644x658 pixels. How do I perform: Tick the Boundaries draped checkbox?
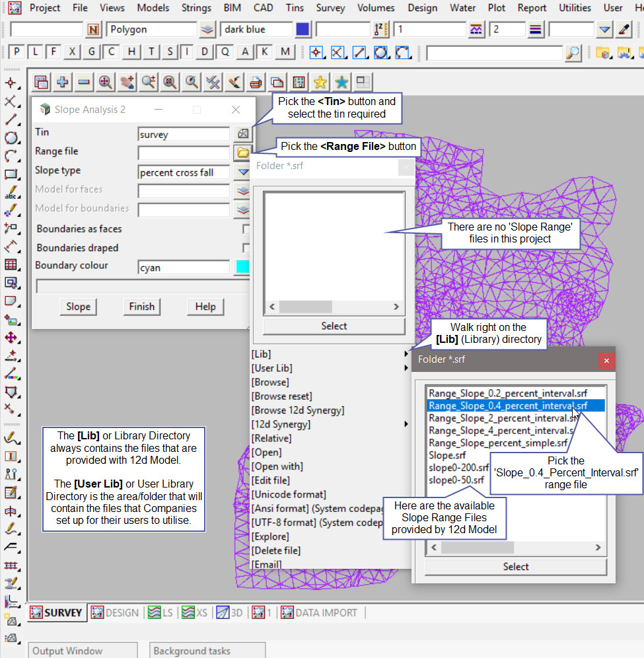pyautogui.click(x=246, y=248)
